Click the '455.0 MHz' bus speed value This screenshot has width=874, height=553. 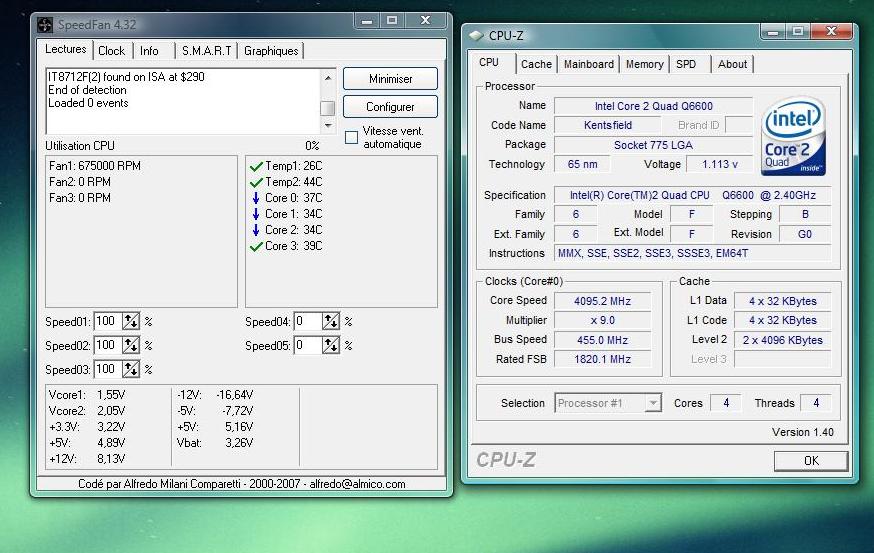click(603, 340)
